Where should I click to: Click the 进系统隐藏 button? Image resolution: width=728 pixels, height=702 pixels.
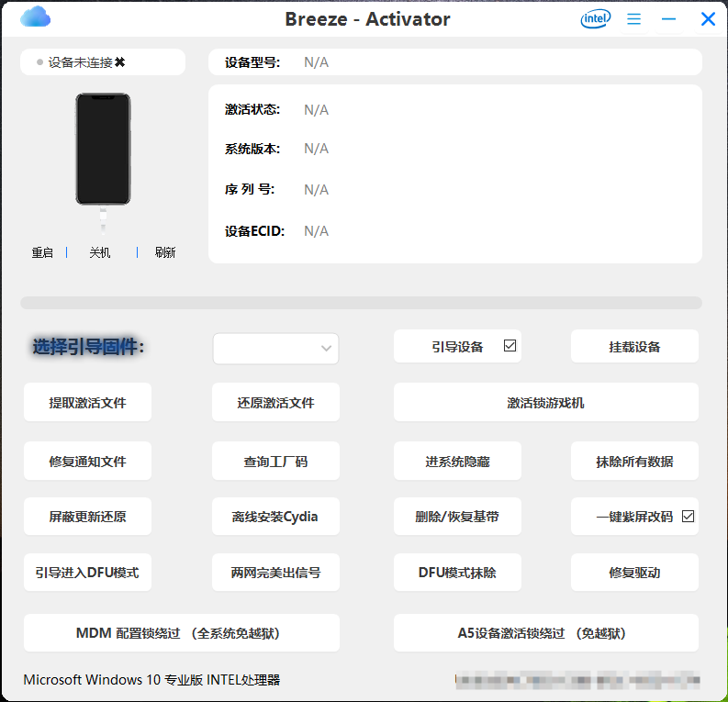click(x=457, y=462)
